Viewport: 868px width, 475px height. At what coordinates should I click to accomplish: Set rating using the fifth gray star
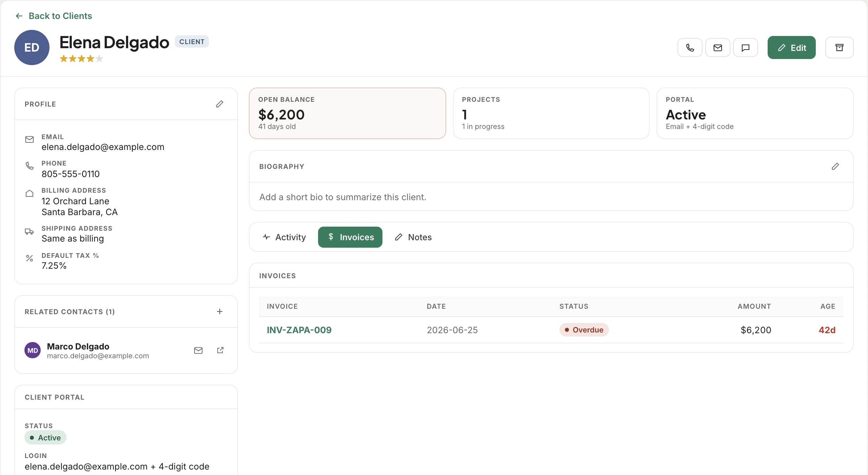pos(99,59)
